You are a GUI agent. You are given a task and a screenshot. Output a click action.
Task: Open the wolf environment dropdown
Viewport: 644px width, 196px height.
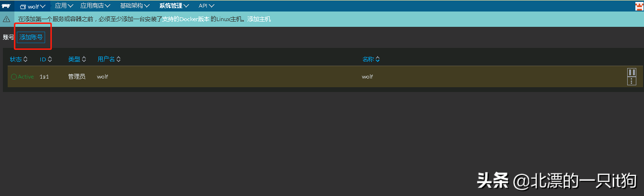coord(32,6)
